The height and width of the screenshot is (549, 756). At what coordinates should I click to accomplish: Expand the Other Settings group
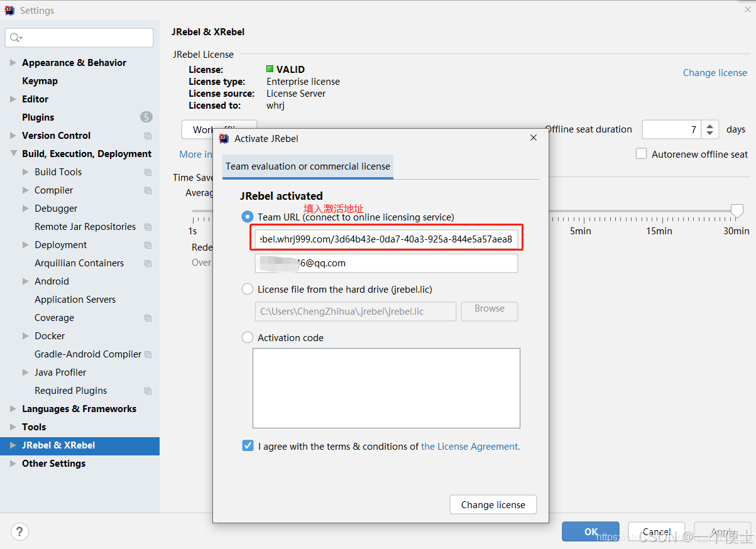click(x=13, y=464)
